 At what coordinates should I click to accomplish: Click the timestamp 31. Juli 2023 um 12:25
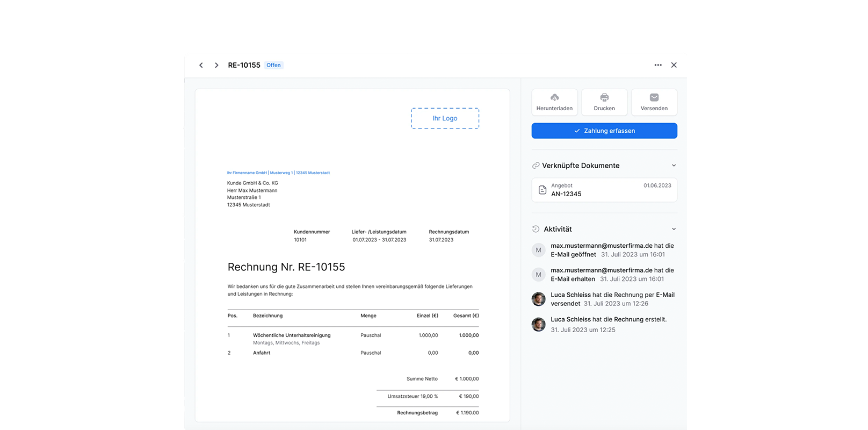tap(583, 330)
